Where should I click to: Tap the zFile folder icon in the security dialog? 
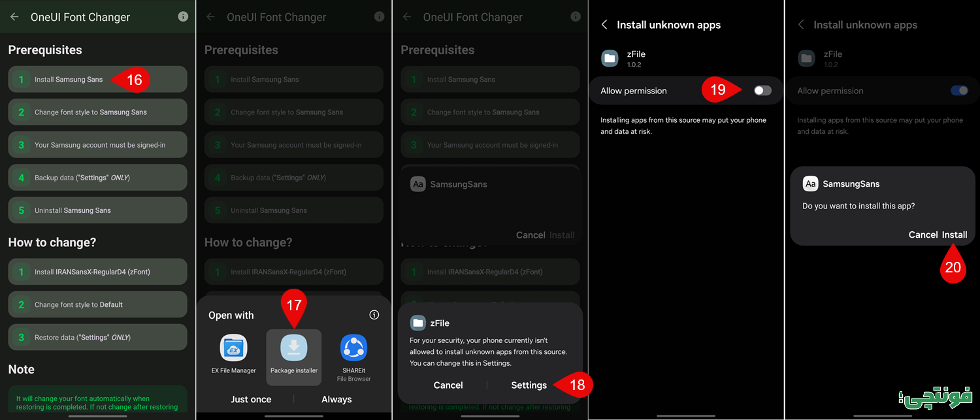418,323
